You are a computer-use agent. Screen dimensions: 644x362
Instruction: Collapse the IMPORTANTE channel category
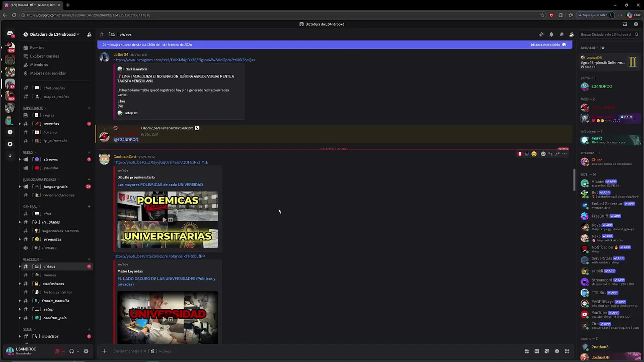coord(34,108)
